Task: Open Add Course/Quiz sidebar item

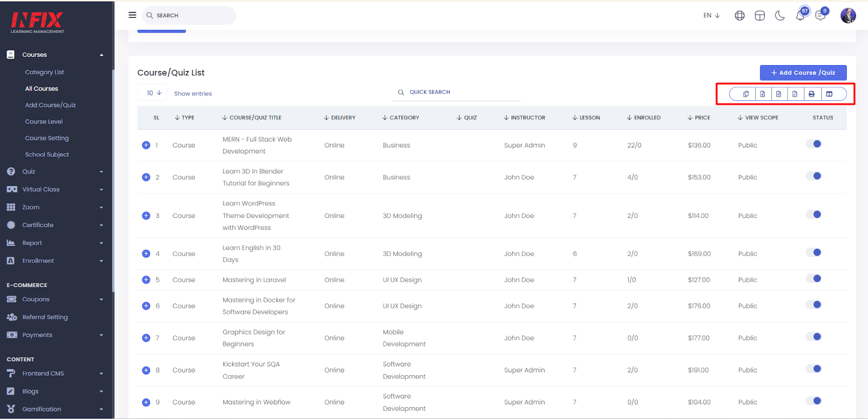Action: (x=50, y=105)
